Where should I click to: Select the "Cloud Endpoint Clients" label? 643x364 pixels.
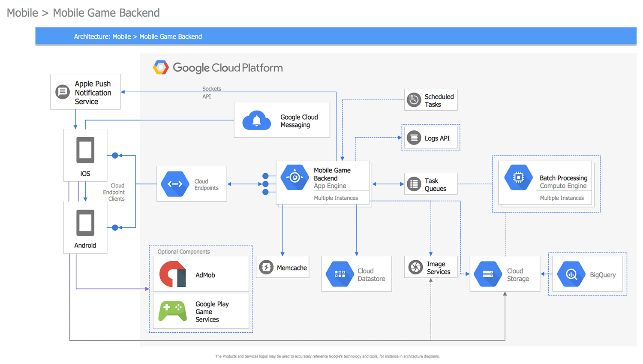114,192
